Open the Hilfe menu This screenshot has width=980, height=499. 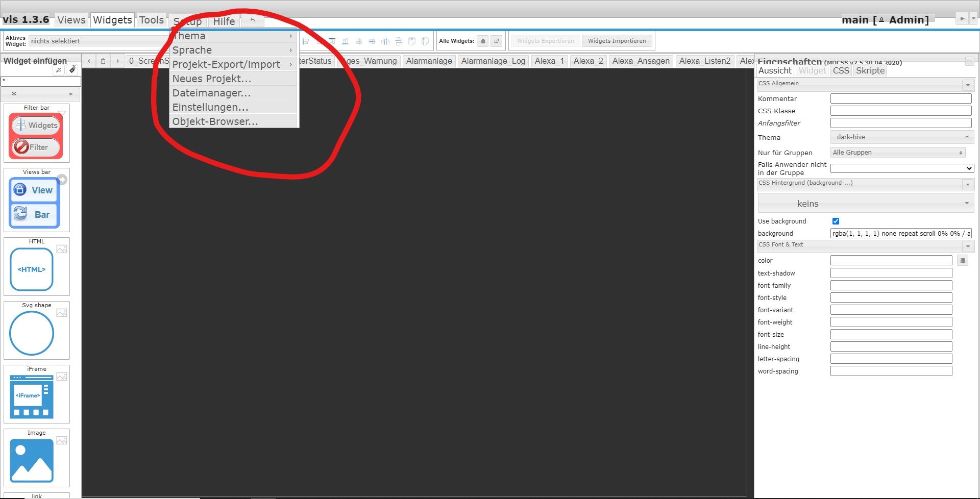(x=224, y=21)
